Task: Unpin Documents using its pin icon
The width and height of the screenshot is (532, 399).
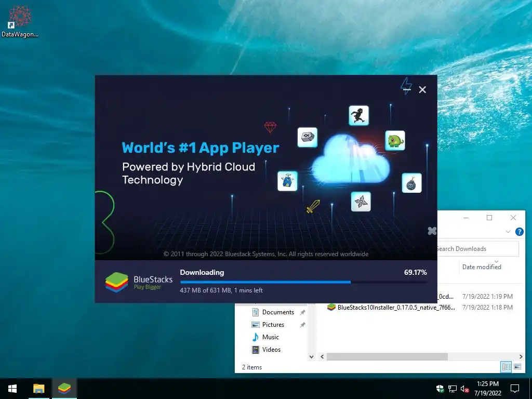Action: click(x=303, y=312)
